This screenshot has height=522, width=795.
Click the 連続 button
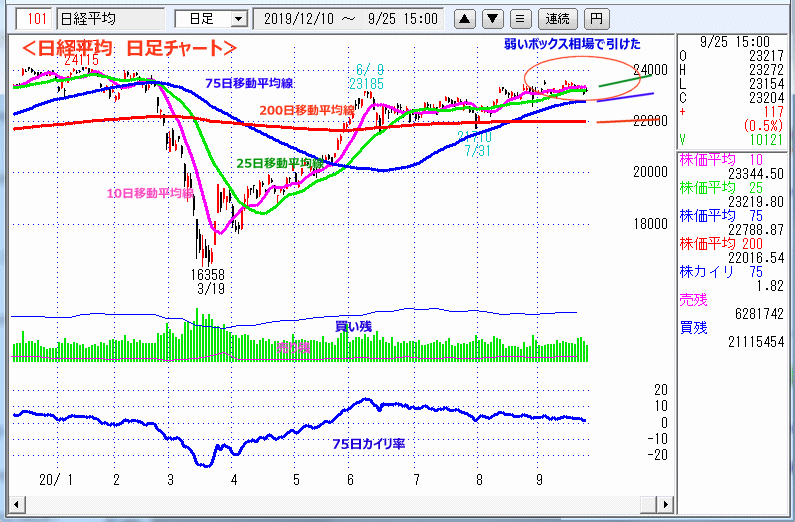(558, 19)
